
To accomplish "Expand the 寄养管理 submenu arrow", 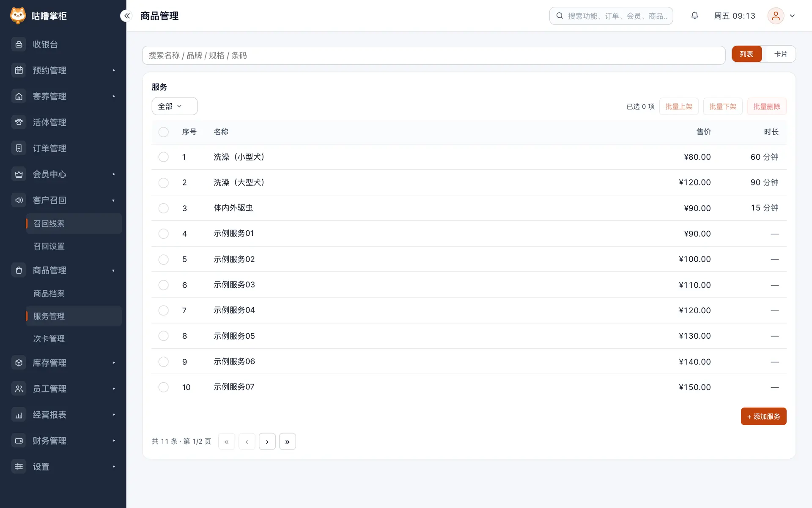I will [114, 97].
